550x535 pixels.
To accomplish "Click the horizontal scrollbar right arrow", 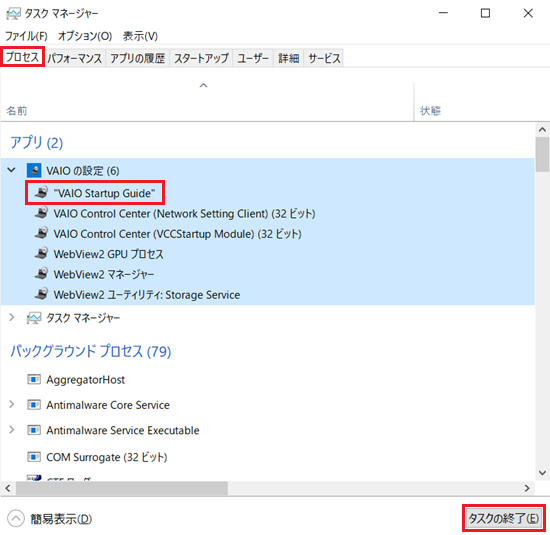I will pyautogui.click(x=527, y=488).
